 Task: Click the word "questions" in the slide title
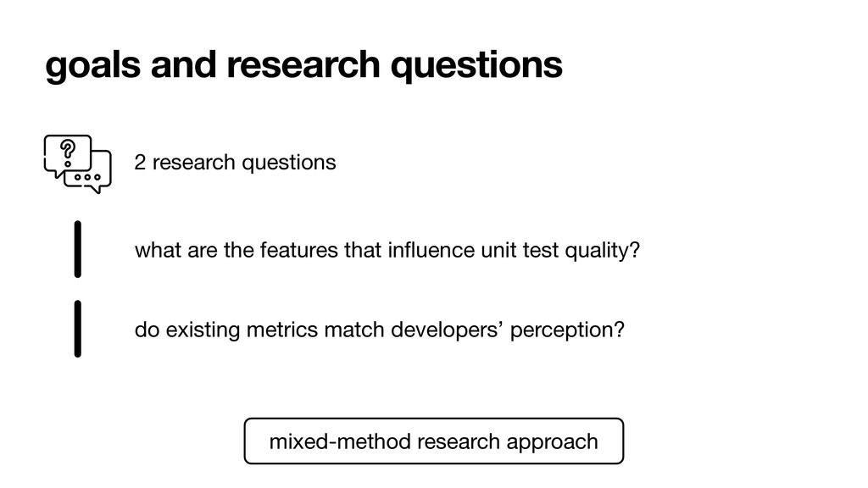coord(476,65)
